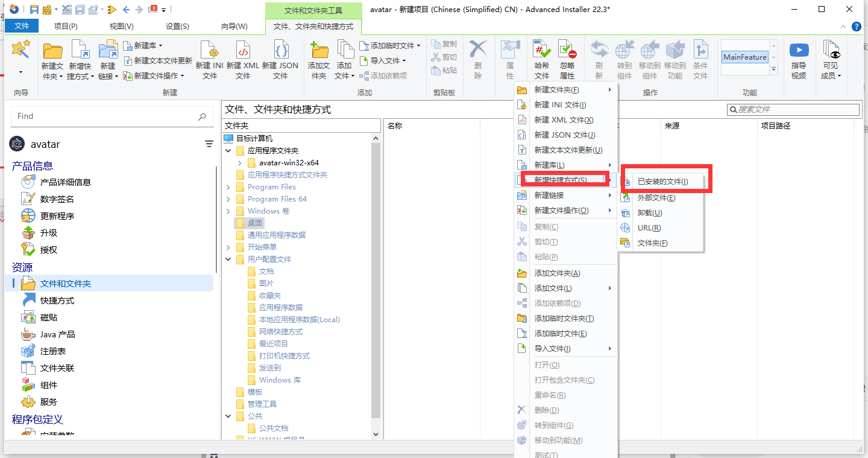Click the 忽略属性 ribbon icon

coord(567,58)
